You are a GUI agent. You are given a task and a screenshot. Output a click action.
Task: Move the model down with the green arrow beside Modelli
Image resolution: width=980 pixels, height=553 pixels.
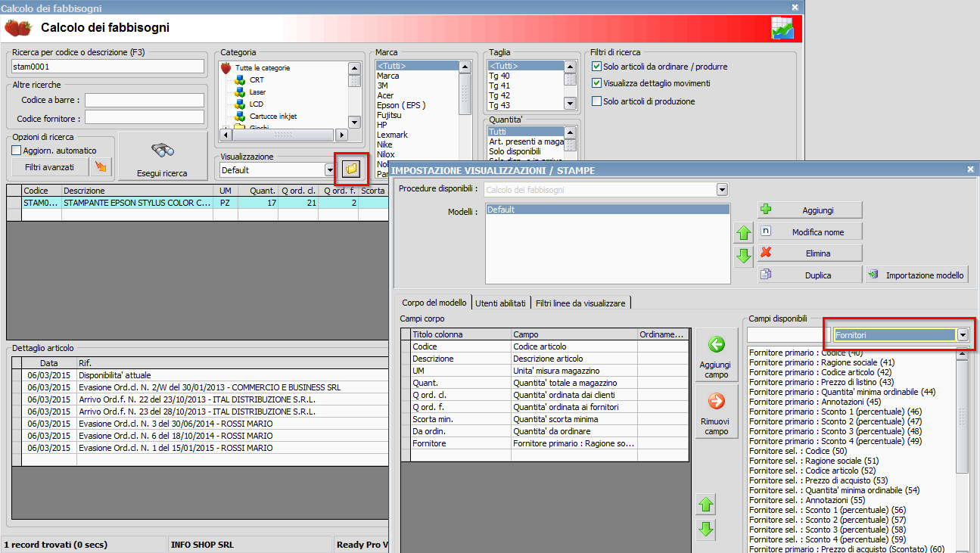click(743, 256)
